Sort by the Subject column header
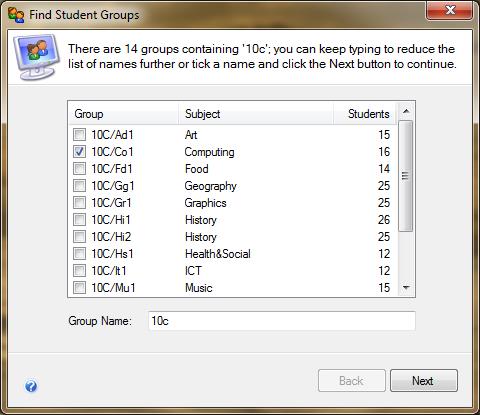The height and width of the screenshot is (415, 480). click(256, 114)
